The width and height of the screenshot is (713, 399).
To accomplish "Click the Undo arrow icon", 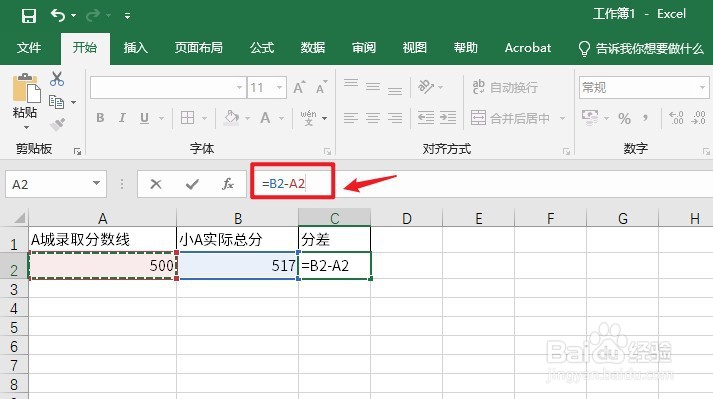I will (58, 15).
